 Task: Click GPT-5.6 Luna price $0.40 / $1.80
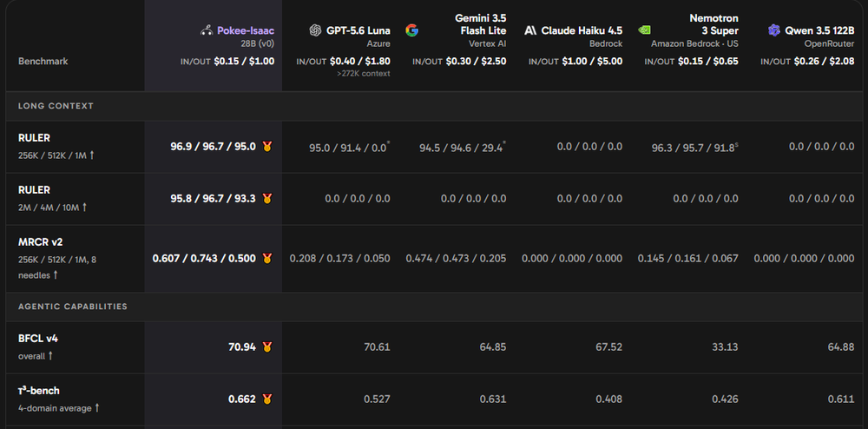(360, 62)
